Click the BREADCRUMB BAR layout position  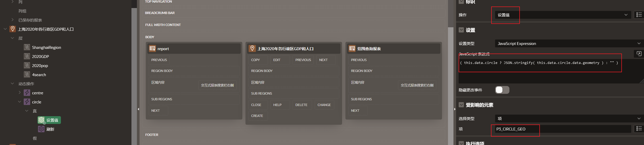coord(293,13)
